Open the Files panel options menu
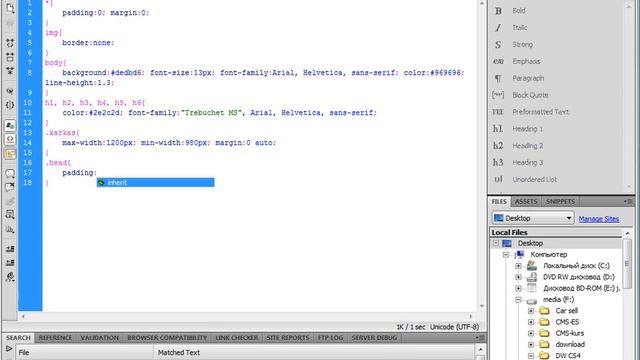Image resolution: width=640 pixels, height=360 pixels. pos(628,202)
